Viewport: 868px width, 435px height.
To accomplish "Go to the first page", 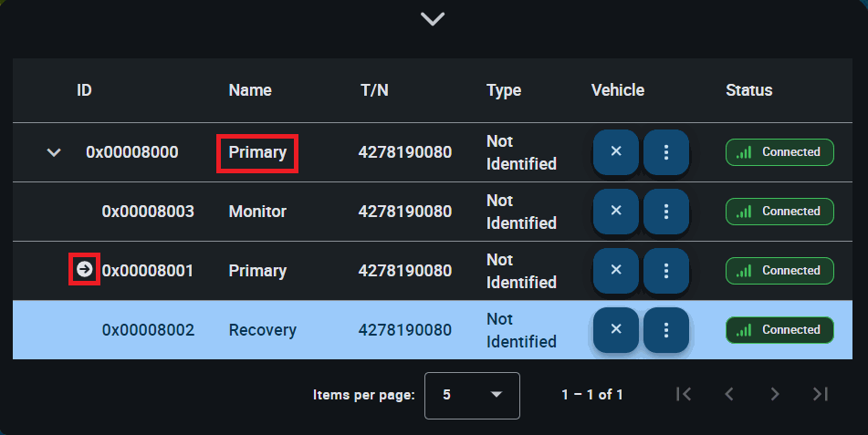I will click(684, 394).
